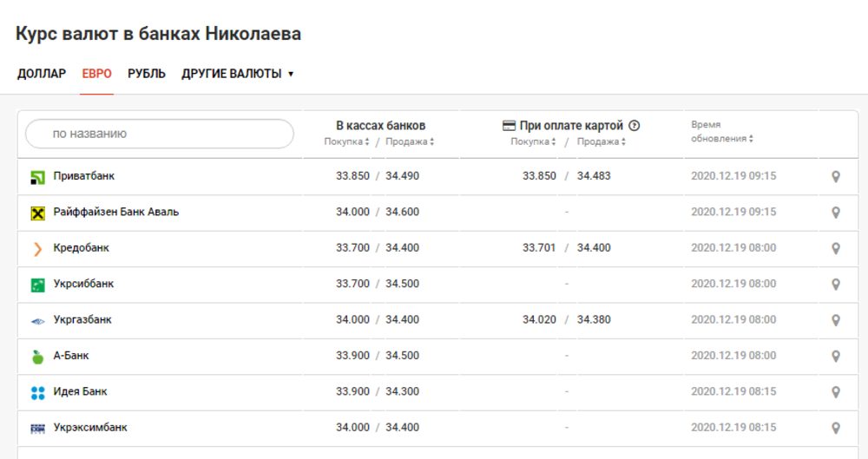Sort by Время обновления column

[722, 132]
